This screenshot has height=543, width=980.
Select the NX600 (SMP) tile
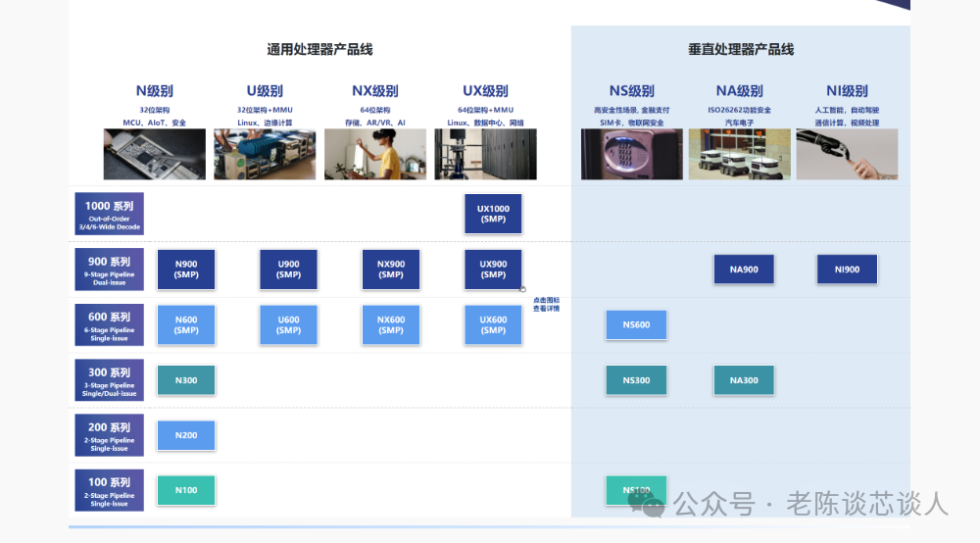click(x=391, y=325)
